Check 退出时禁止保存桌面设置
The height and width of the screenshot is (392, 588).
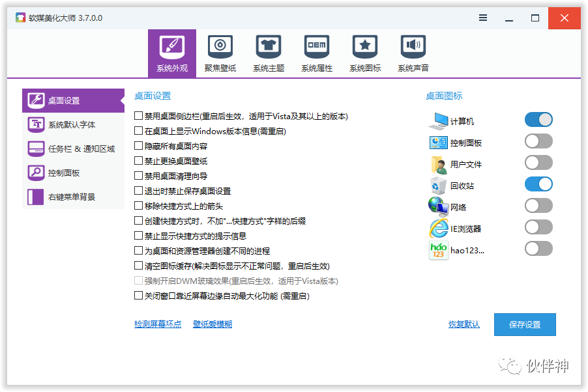(138, 191)
